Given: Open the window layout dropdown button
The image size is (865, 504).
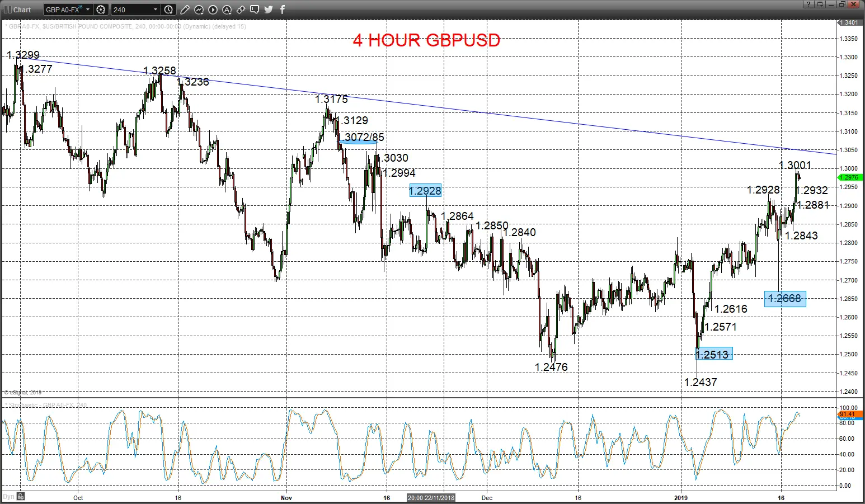Looking at the screenshot, I should pyautogui.click(x=820, y=4).
